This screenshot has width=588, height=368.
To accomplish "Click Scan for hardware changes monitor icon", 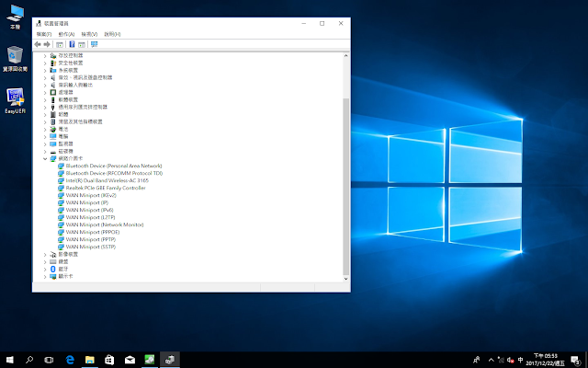I will tap(94, 44).
